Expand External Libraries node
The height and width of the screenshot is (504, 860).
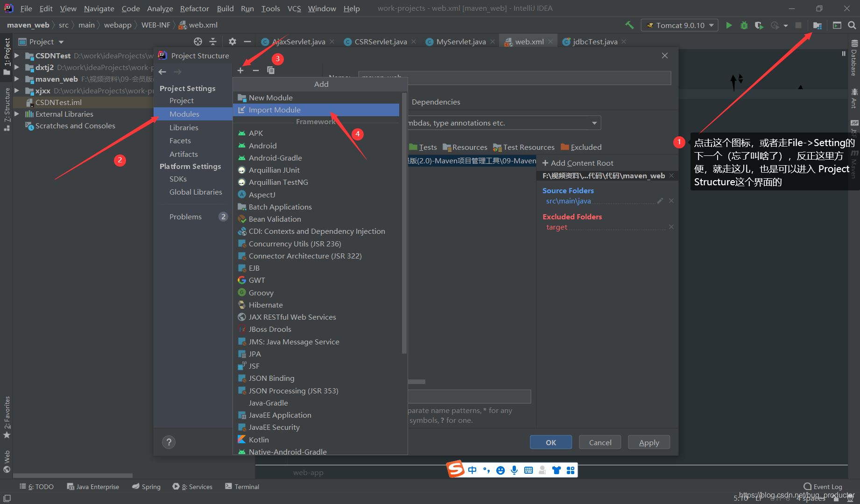[17, 114]
